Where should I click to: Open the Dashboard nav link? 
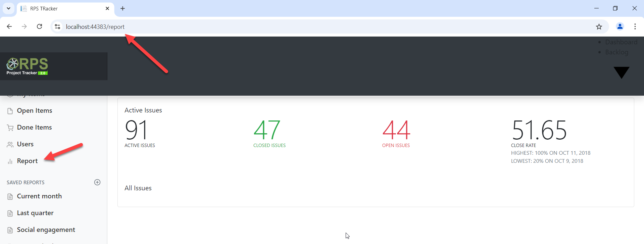[x=621, y=42]
